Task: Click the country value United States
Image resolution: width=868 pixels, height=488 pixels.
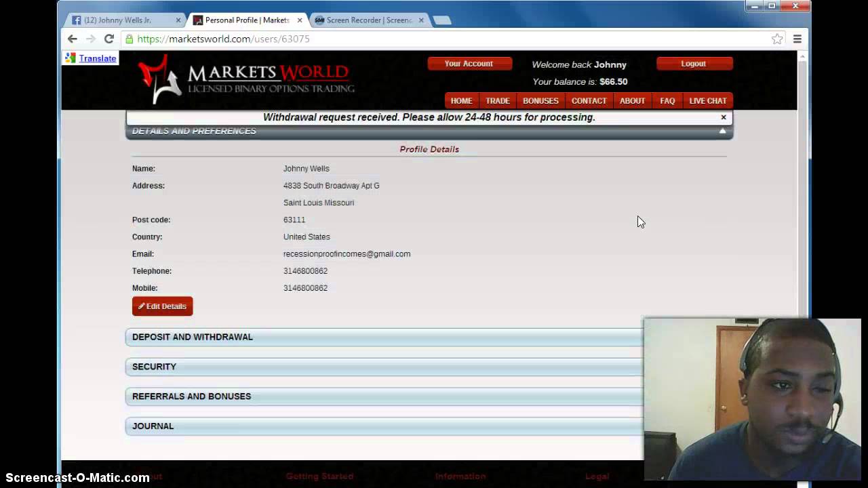Action: 307,237
